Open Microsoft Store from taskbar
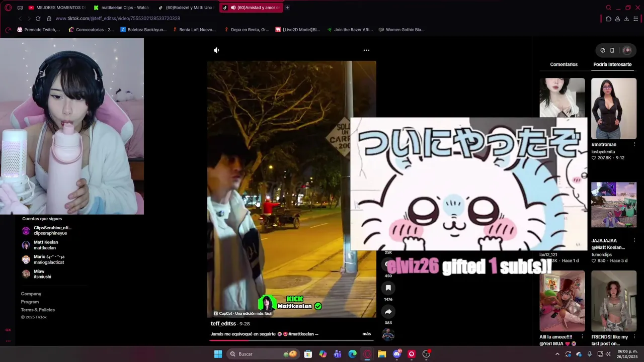 pyautogui.click(x=308, y=354)
